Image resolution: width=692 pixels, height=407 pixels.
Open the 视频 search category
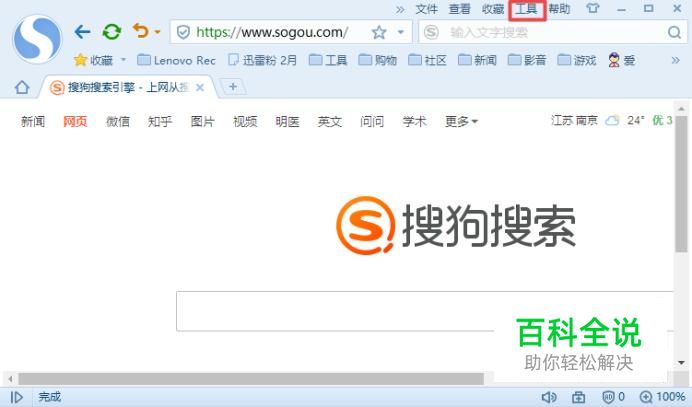[x=245, y=121]
